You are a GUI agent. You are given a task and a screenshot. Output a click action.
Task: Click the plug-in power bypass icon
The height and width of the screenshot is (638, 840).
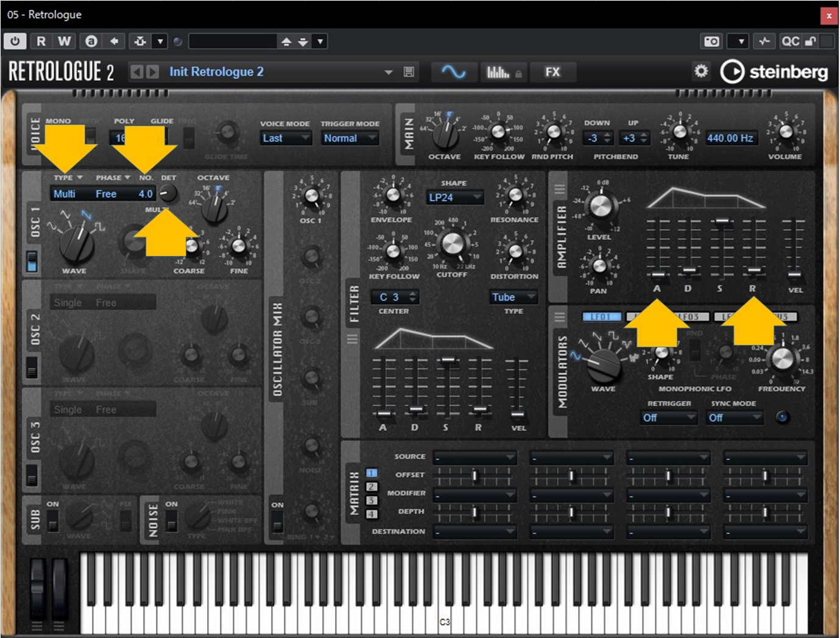click(15, 41)
